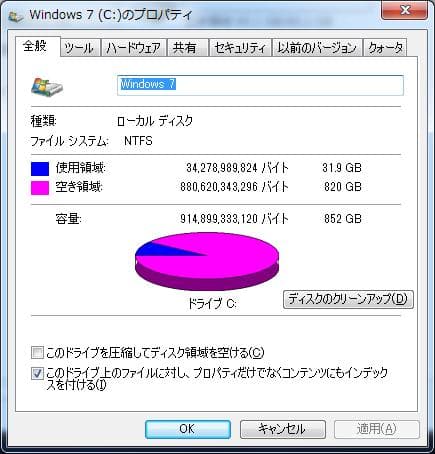Click the blue used space color square

(x=40, y=169)
